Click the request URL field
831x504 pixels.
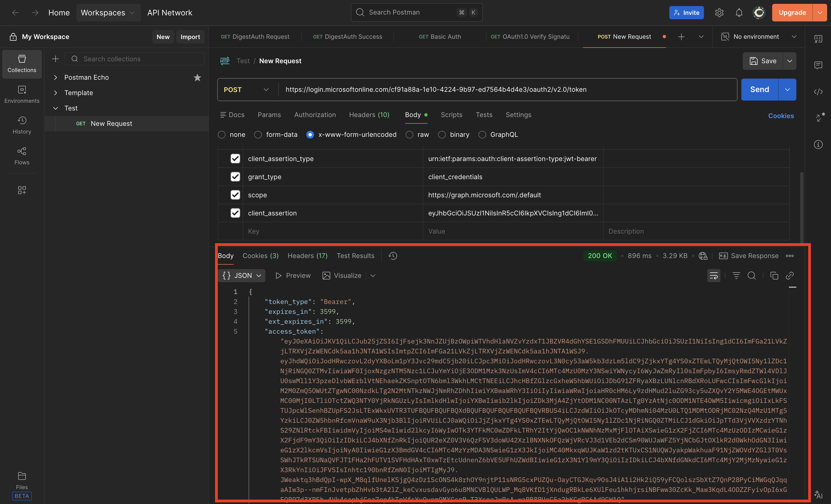tap(508, 89)
